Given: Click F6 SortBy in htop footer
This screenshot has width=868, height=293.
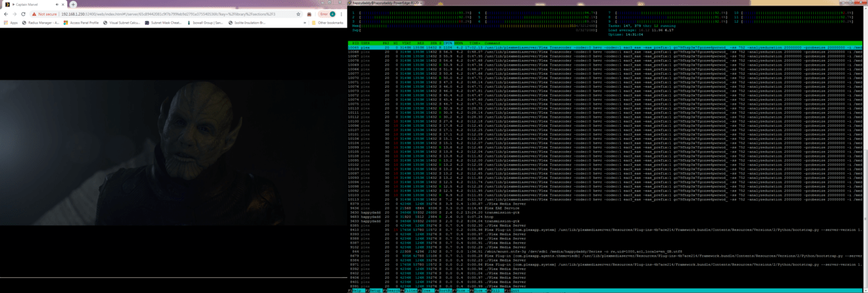Looking at the screenshot, I should point(444,290).
